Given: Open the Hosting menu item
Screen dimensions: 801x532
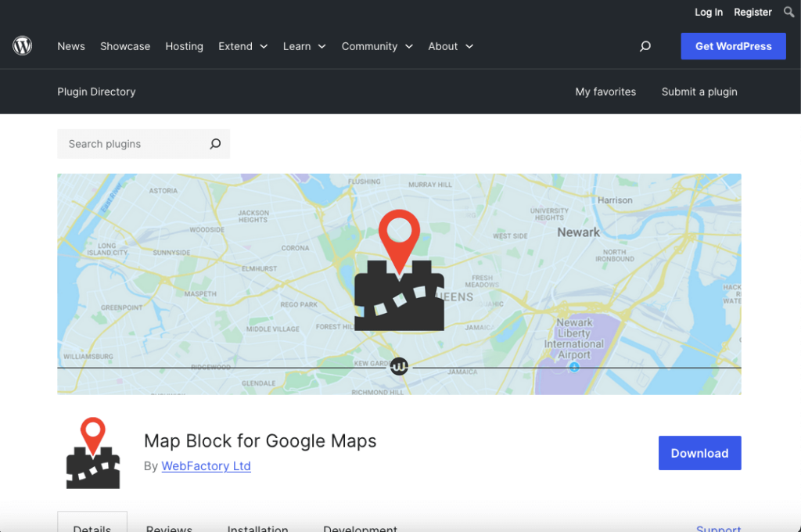Looking at the screenshot, I should 184,46.
